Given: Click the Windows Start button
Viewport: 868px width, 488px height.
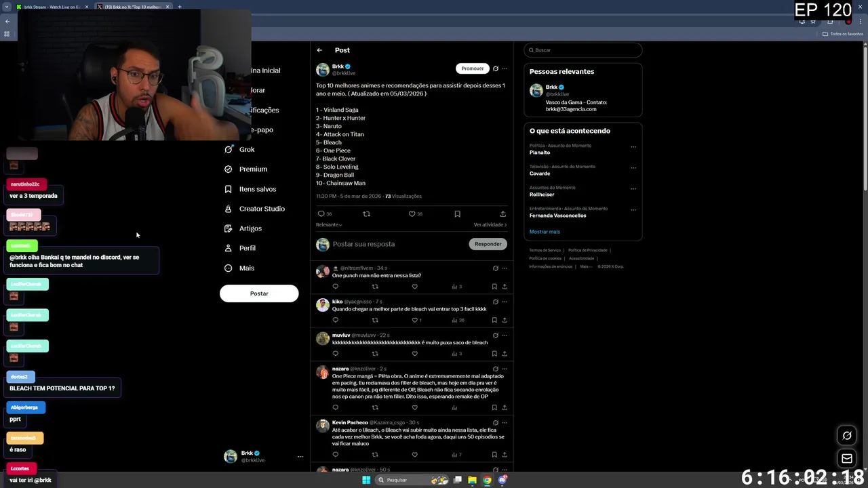Looking at the screenshot, I should click(x=366, y=480).
